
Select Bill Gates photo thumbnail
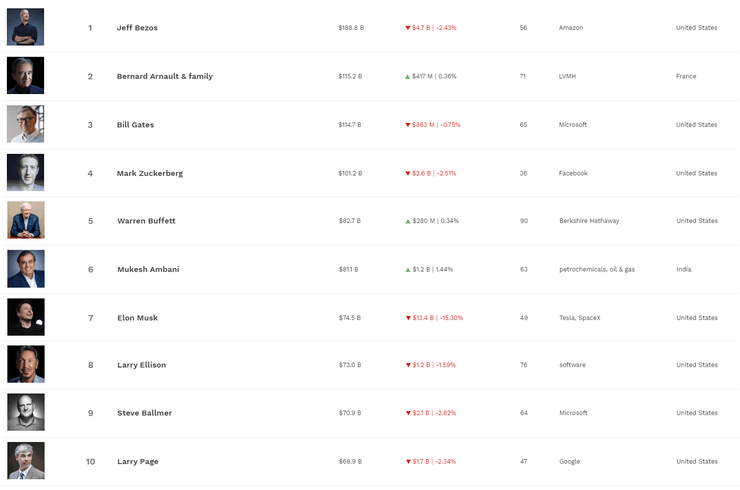(x=25, y=124)
